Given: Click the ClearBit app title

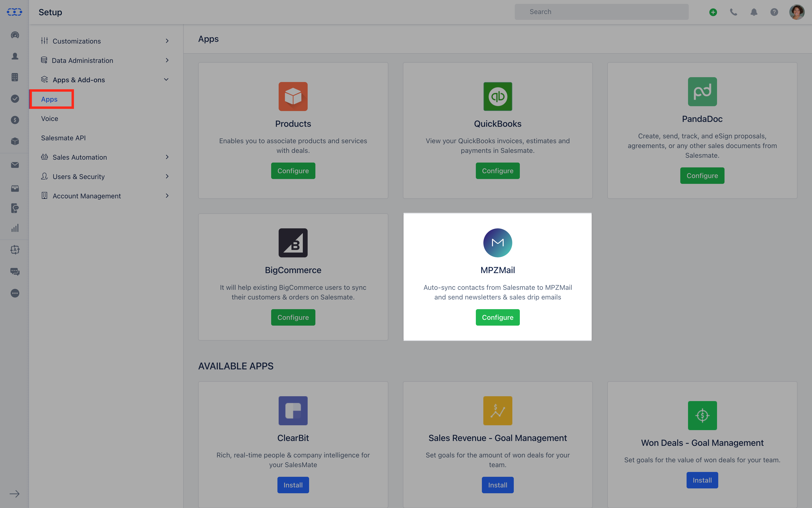Looking at the screenshot, I should [293, 438].
